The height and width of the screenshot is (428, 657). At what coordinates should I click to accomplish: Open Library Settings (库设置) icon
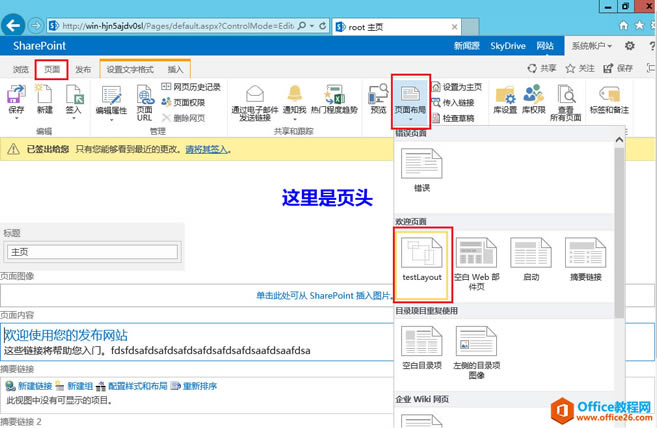coord(505,94)
